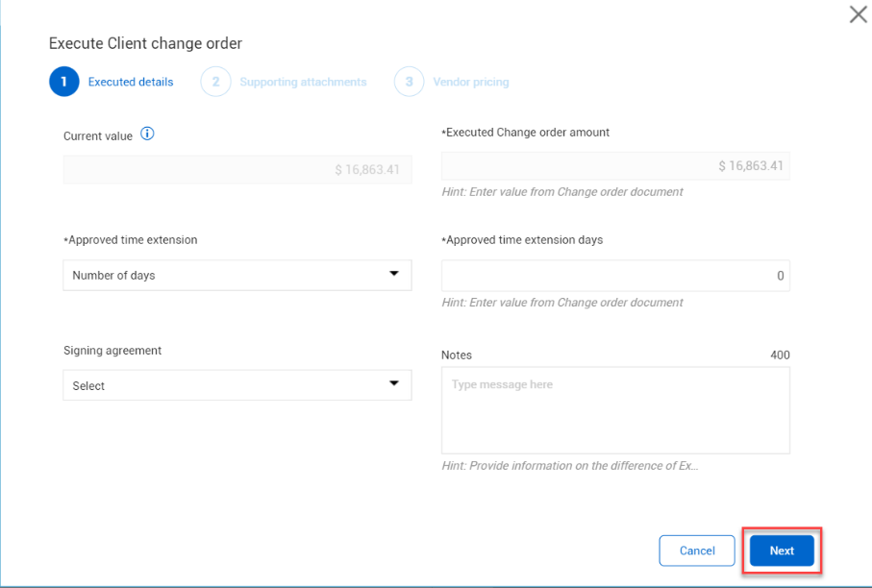This screenshot has width=872, height=588.
Task: Switch to the Vendor pricing step
Action: point(470,82)
